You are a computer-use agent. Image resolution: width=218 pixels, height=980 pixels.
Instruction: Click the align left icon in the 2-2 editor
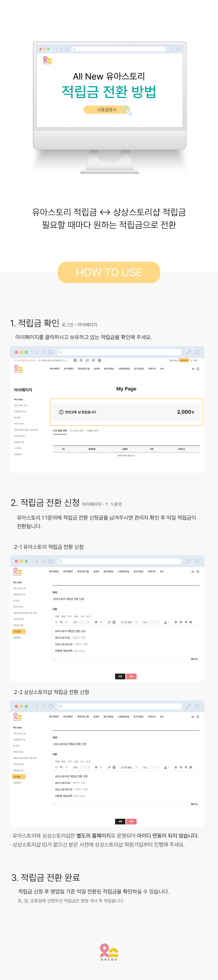[x=176, y=767]
